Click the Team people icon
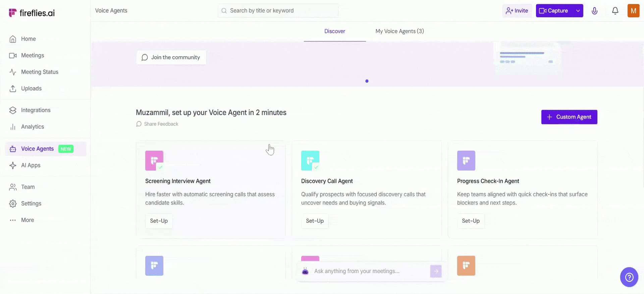 point(13,187)
